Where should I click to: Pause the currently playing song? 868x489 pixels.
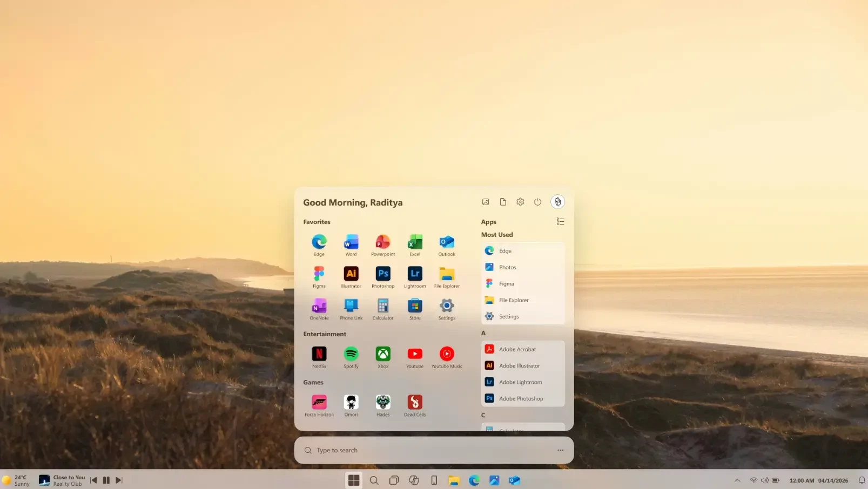coord(106,480)
